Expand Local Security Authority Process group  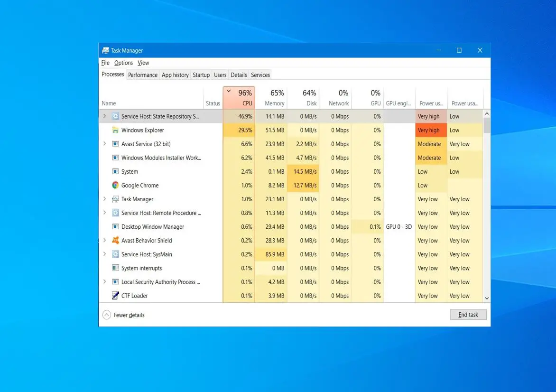104,282
